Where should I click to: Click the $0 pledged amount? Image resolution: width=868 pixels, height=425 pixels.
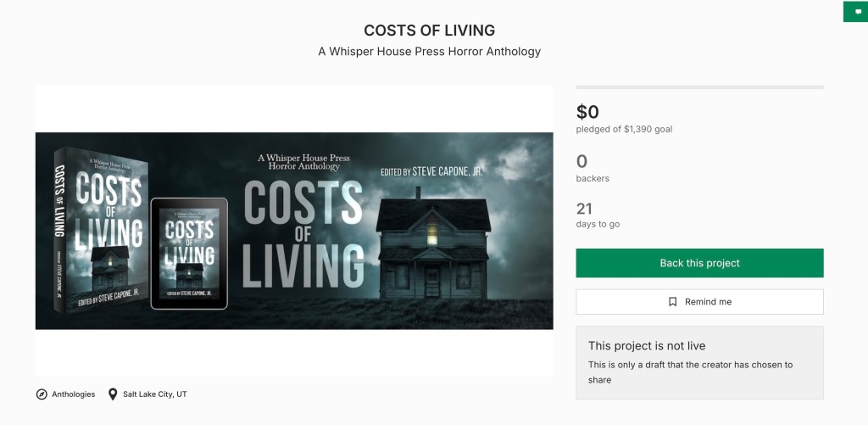point(587,111)
